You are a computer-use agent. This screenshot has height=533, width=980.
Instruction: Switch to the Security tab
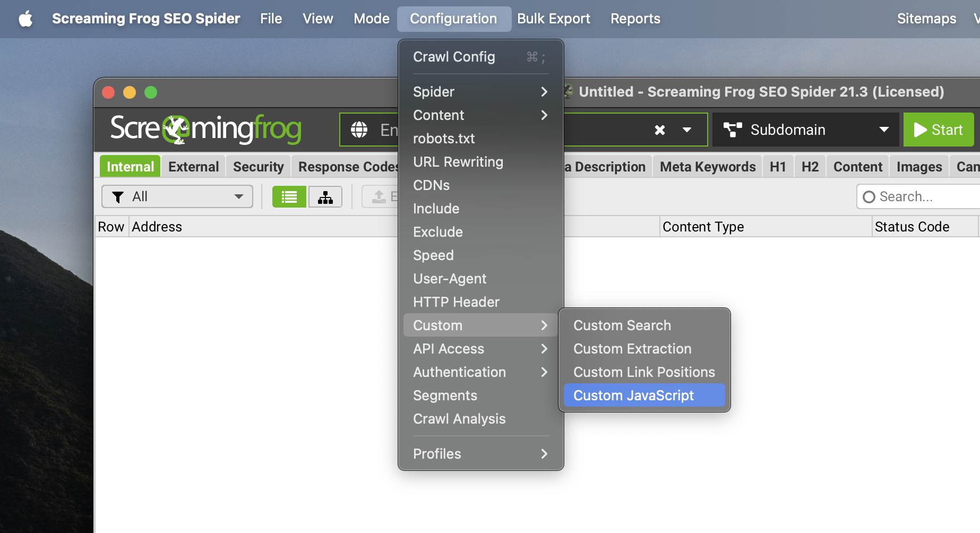(x=258, y=167)
